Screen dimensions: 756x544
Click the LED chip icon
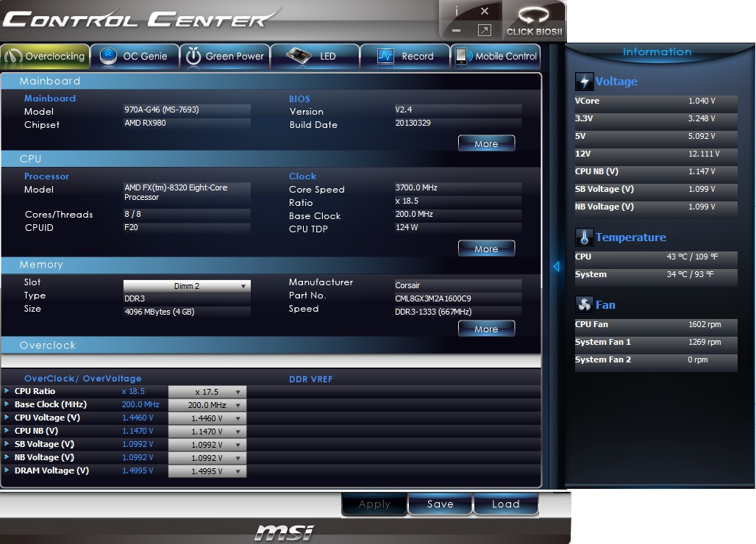299,55
